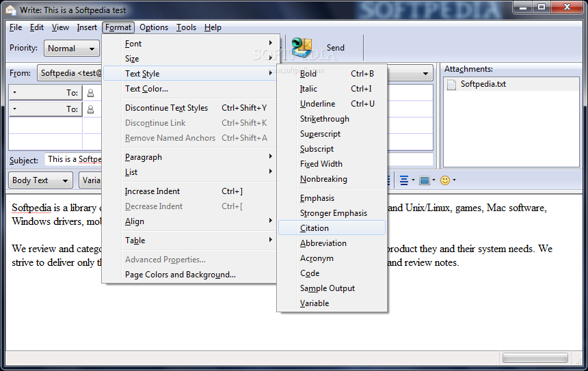Open the View menu
This screenshot has width=588, height=371.
(60, 27)
